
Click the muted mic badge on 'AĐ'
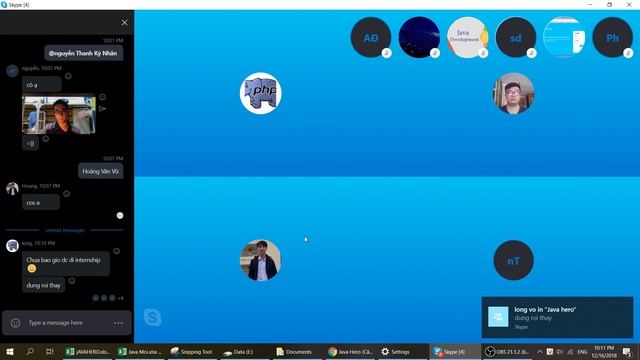coord(387,53)
